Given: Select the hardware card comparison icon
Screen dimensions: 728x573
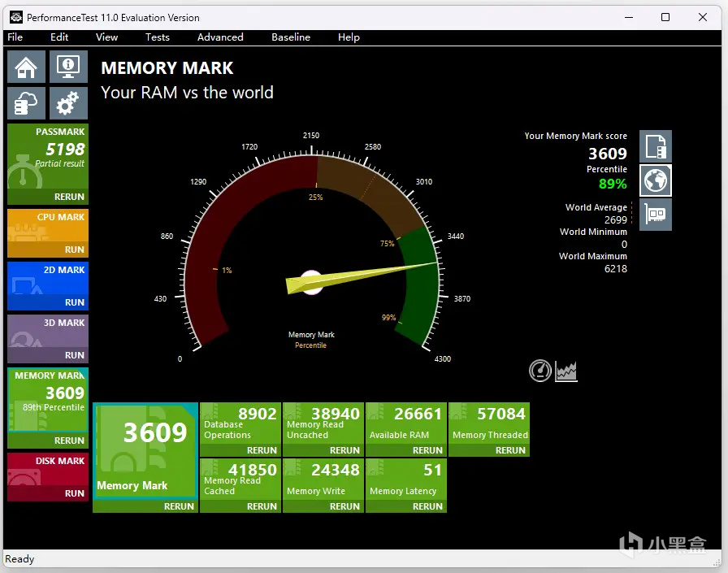Looking at the screenshot, I should pyautogui.click(x=656, y=214).
